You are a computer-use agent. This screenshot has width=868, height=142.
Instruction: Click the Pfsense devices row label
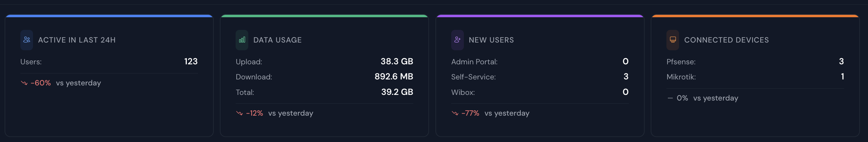click(681, 62)
